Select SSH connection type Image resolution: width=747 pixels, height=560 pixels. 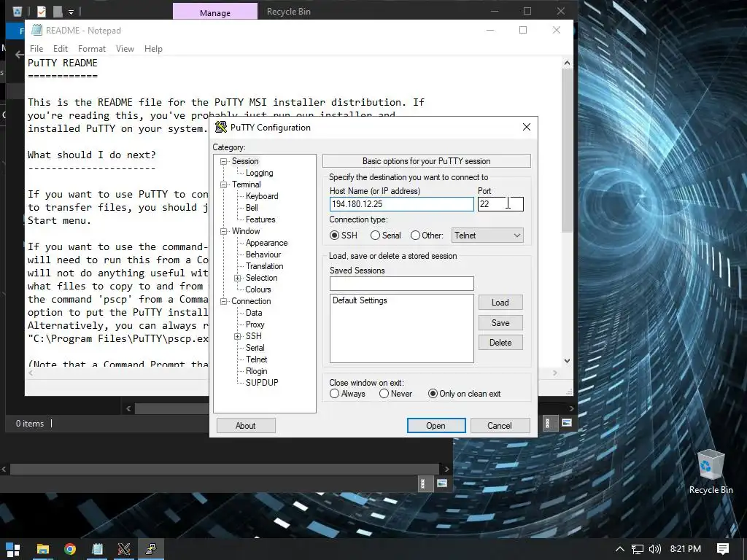coord(344,236)
